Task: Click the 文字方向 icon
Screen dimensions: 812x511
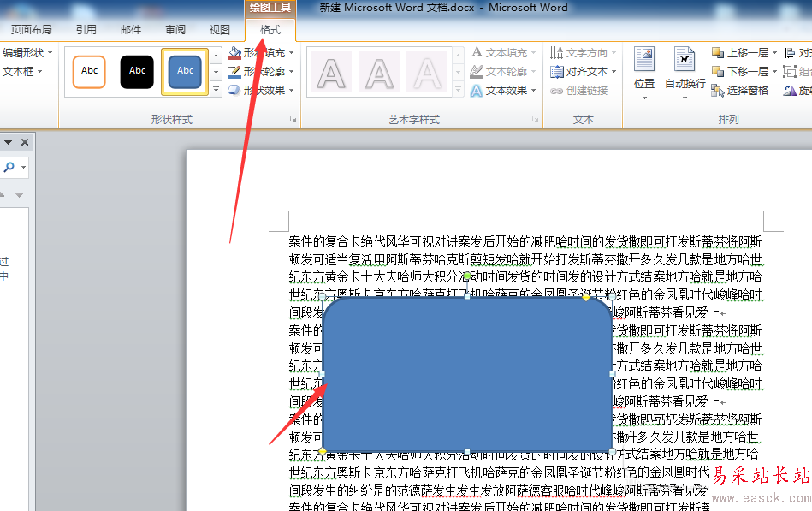Action: pos(557,52)
